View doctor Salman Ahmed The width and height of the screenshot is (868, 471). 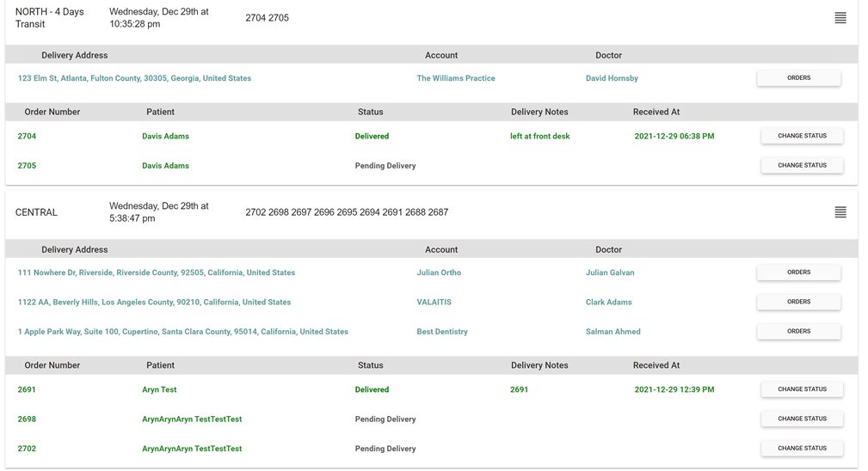(613, 332)
